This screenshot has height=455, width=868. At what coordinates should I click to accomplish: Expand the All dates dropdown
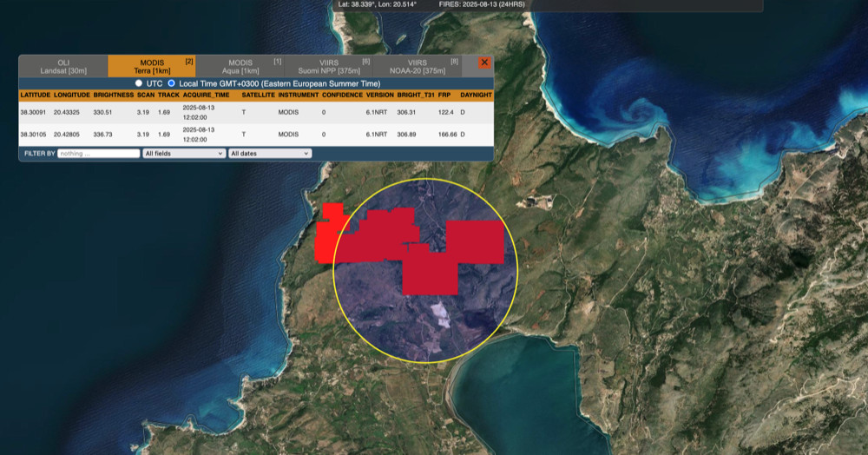click(269, 153)
